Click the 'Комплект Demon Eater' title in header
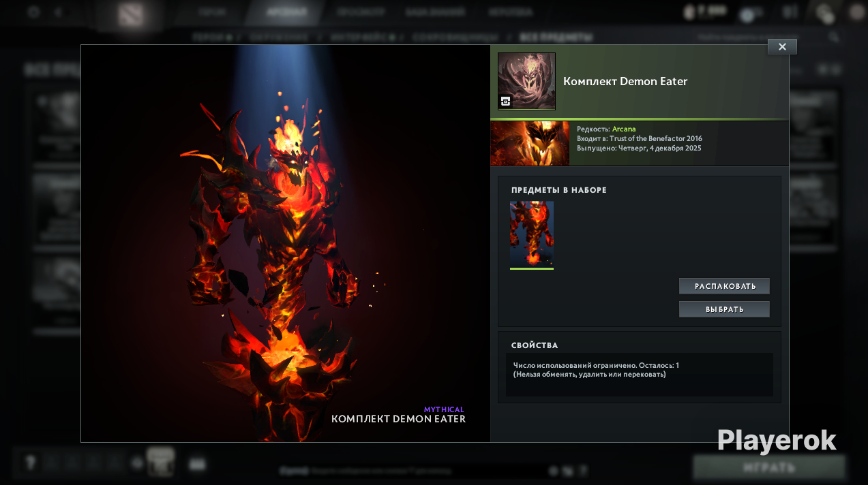The width and height of the screenshot is (868, 485). [625, 81]
